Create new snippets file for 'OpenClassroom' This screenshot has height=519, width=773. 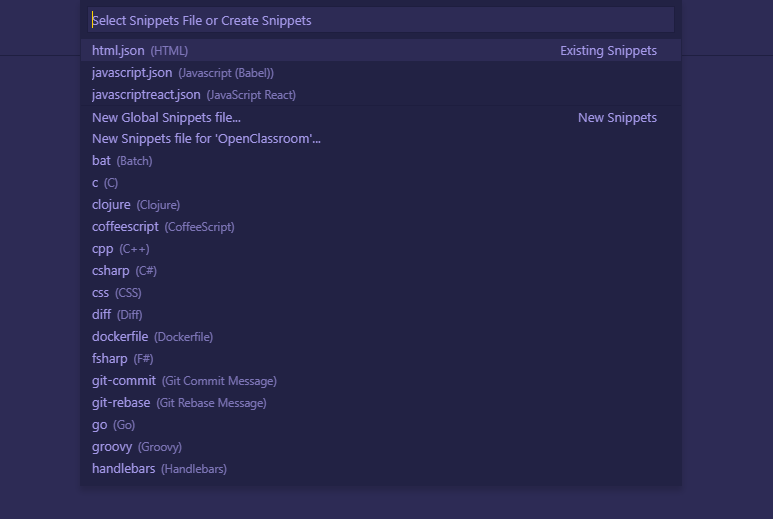[206, 139]
